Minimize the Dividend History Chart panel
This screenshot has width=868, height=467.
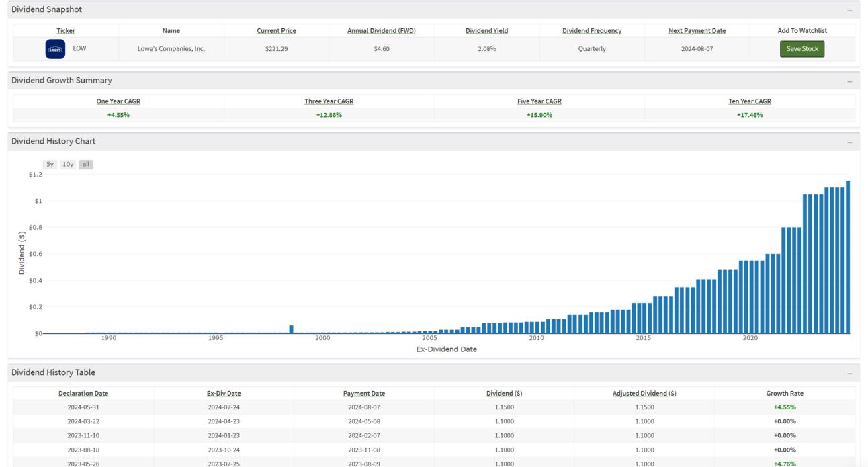(849, 142)
